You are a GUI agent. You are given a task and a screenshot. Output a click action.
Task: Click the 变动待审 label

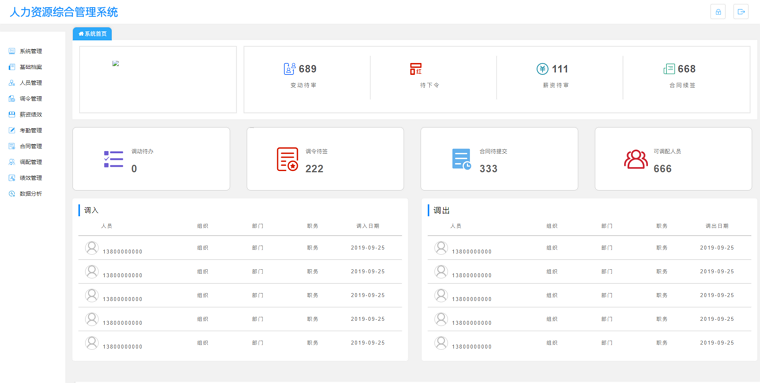303,85
